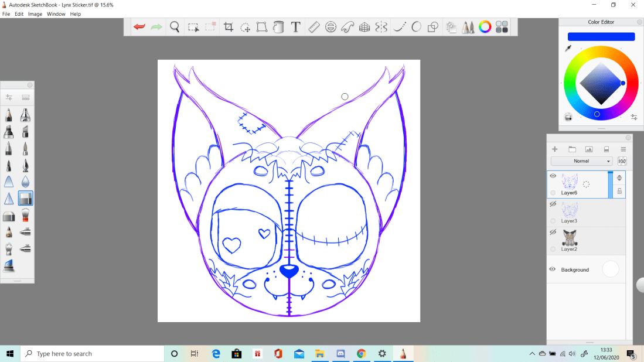Open the Zoom magnifier tool
Image resolution: width=644 pixels, height=362 pixels.
175,27
